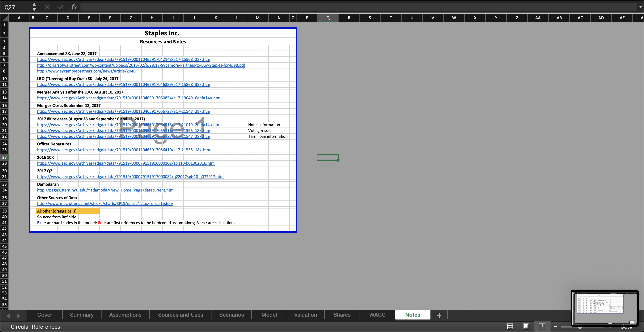Click the 'Other Sources of Data' heading cell
Image resolution: width=644 pixels, height=332 pixels.
tap(57, 198)
